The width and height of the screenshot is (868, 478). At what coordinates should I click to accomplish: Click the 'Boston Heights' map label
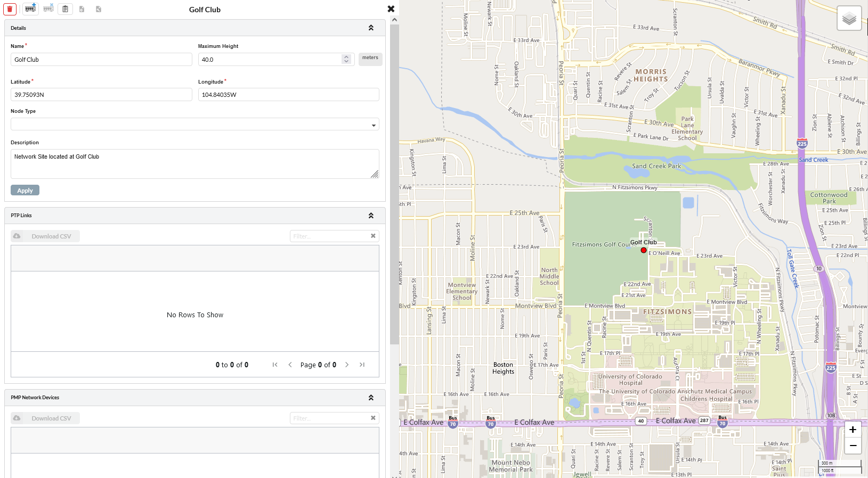(503, 368)
